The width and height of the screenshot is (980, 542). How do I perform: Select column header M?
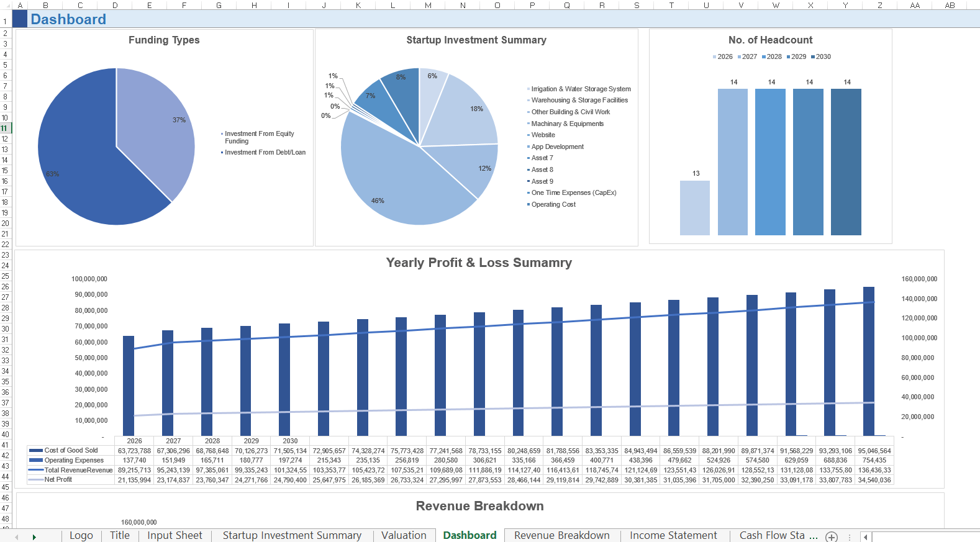click(428, 6)
